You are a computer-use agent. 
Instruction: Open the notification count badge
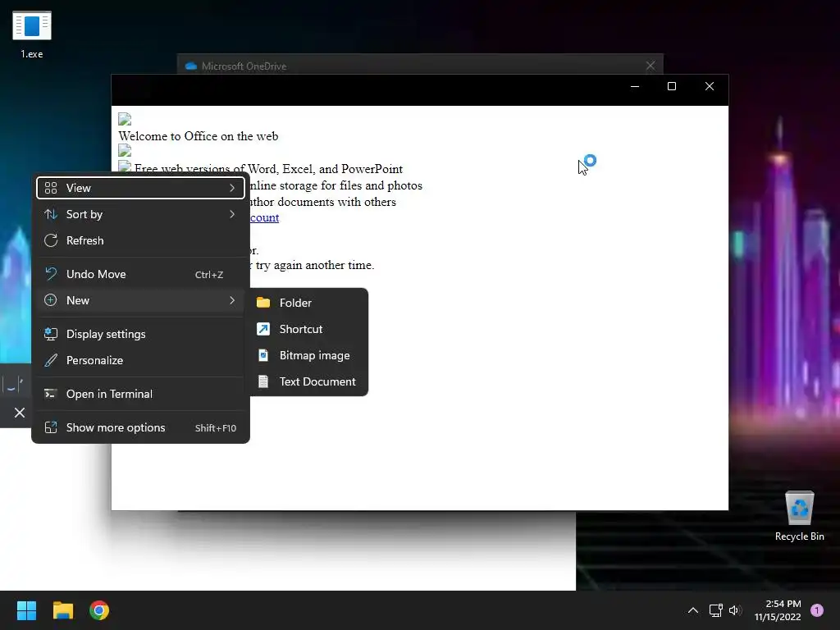click(x=817, y=610)
